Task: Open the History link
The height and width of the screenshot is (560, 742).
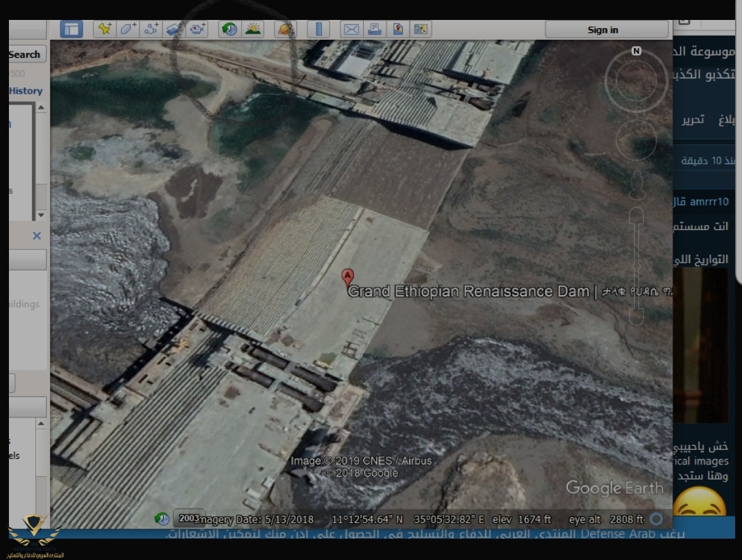Action: 25,91
